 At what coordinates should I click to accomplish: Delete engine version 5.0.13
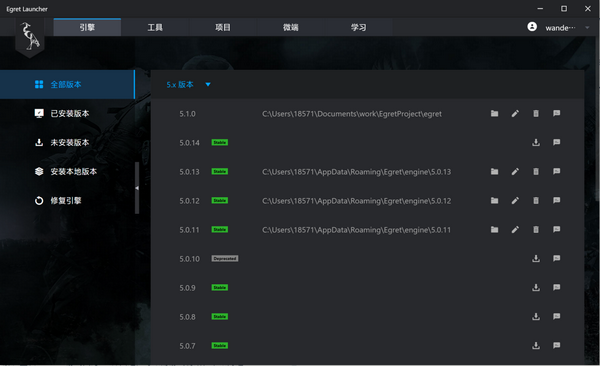tap(536, 172)
